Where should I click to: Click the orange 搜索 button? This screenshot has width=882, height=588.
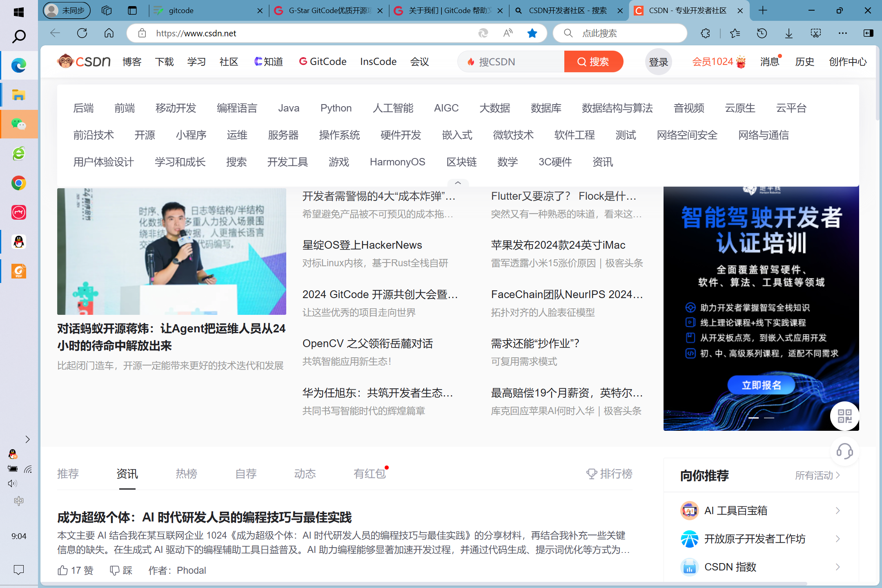594,62
